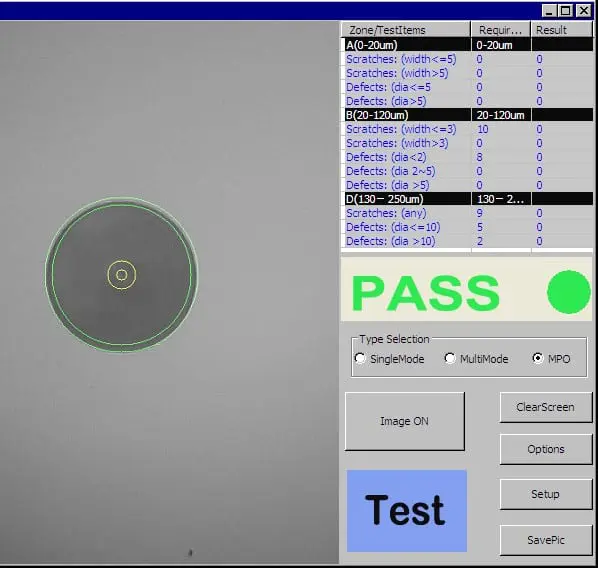Click requirement value 9 for Scratches any
This screenshot has width=598, height=568.
tap(479, 213)
